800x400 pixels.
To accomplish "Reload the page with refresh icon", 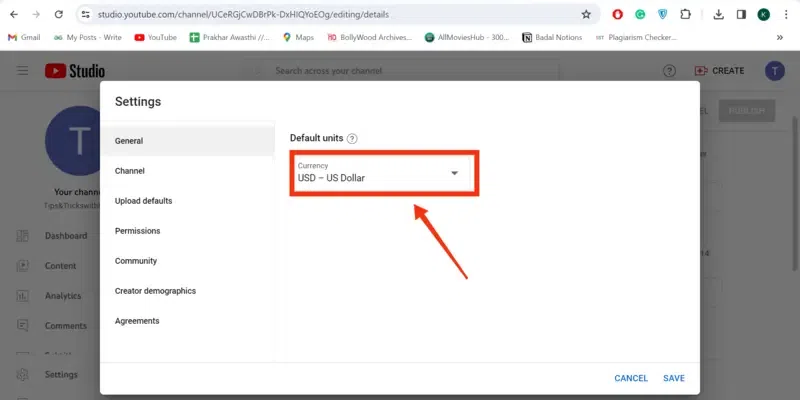I will (59, 14).
